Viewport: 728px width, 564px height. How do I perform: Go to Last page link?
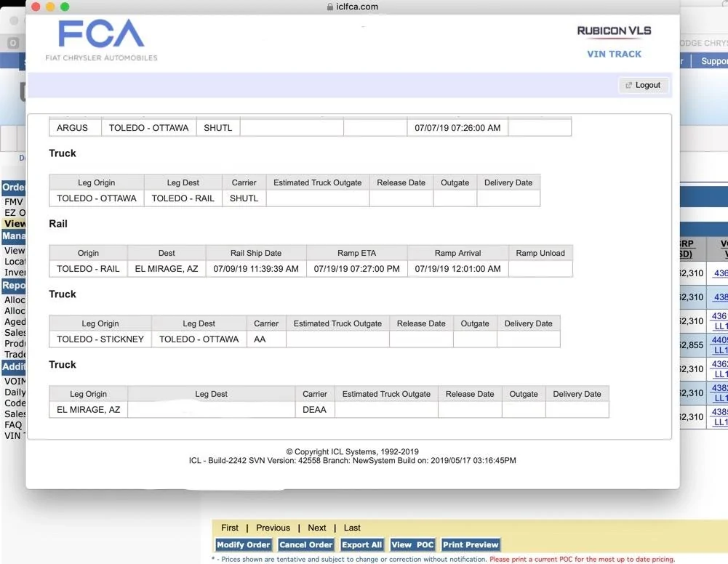point(352,528)
